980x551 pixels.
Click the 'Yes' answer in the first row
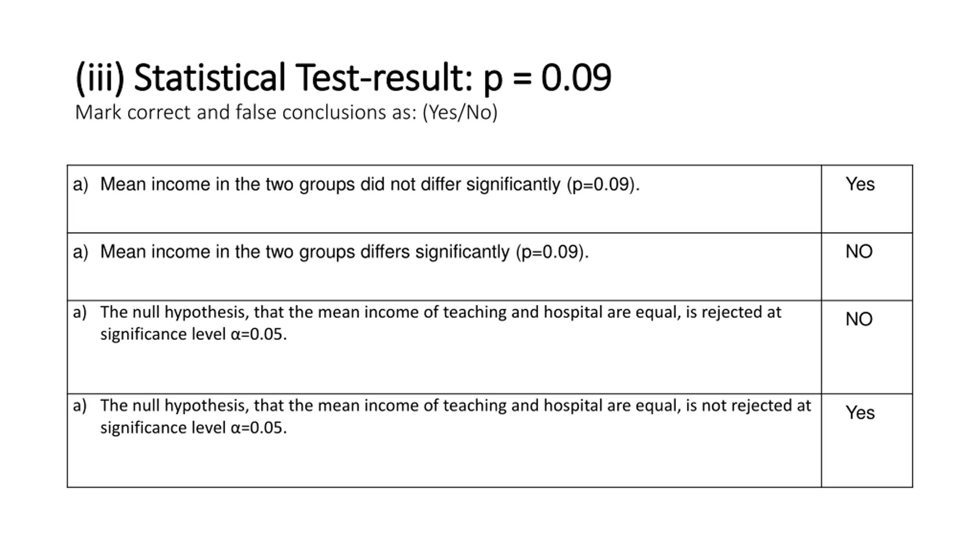click(860, 184)
